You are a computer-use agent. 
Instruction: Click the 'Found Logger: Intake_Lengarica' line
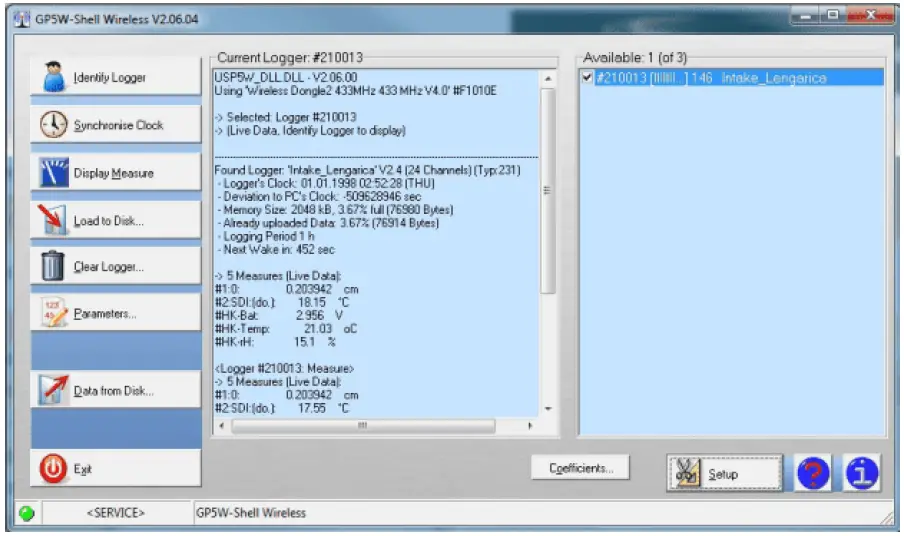[367, 170]
